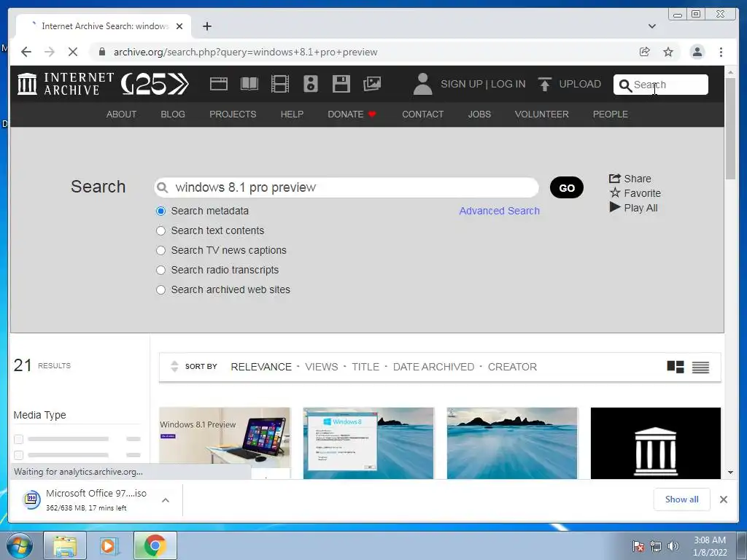This screenshot has width=747, height=560.
Task: Select Search TV news captions option
Action: [161, 251]
